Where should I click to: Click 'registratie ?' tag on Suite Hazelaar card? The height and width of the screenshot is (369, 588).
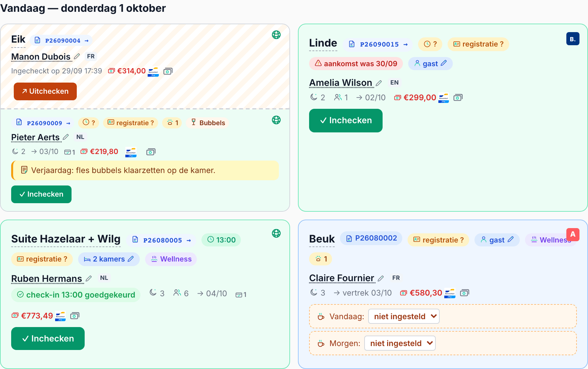[42, 259]
